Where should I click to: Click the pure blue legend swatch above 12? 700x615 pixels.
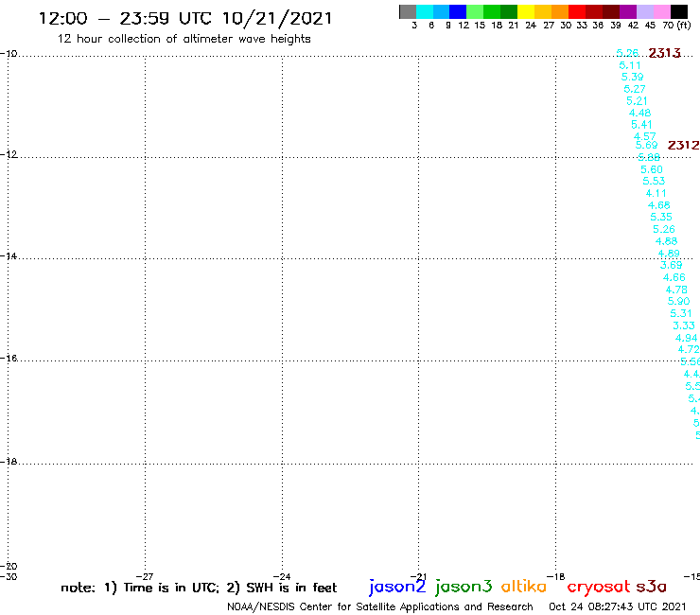458,11
